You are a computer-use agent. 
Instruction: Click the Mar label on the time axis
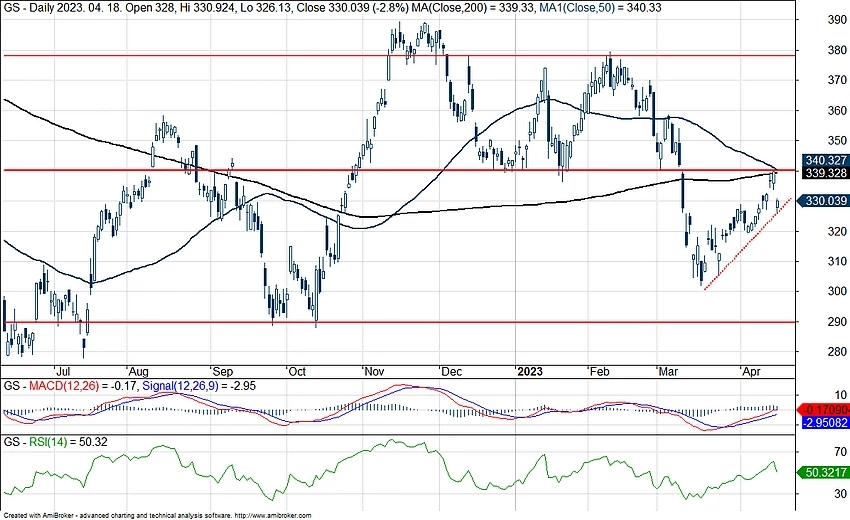668,372
